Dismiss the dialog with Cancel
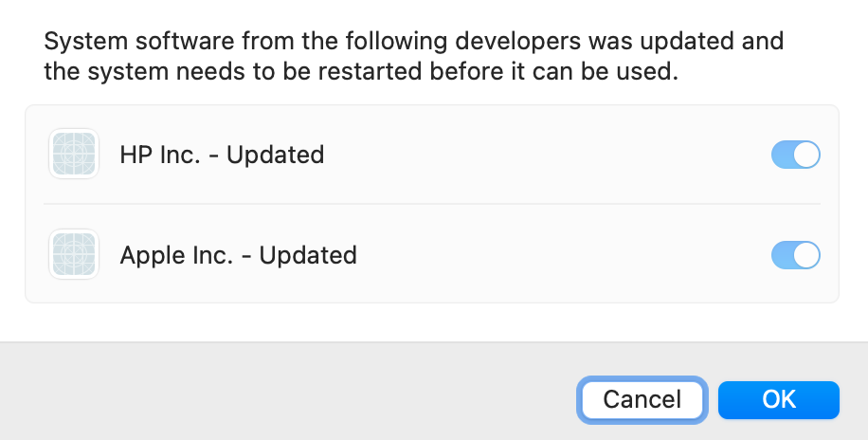The height and width of the screenshot is (440, 868). (642, 399)
